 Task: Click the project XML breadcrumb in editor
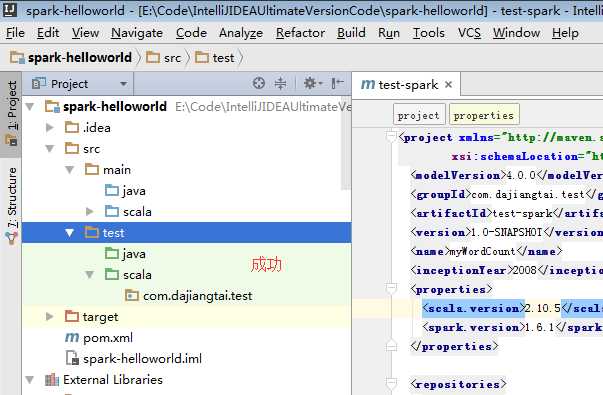pyautogui.click(x=419, y=115)
